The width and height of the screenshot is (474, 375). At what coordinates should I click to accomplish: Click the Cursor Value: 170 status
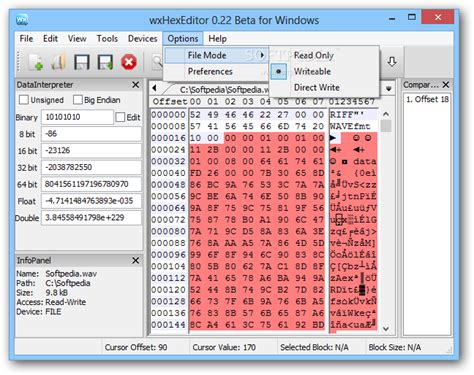[x=224, y=347]
